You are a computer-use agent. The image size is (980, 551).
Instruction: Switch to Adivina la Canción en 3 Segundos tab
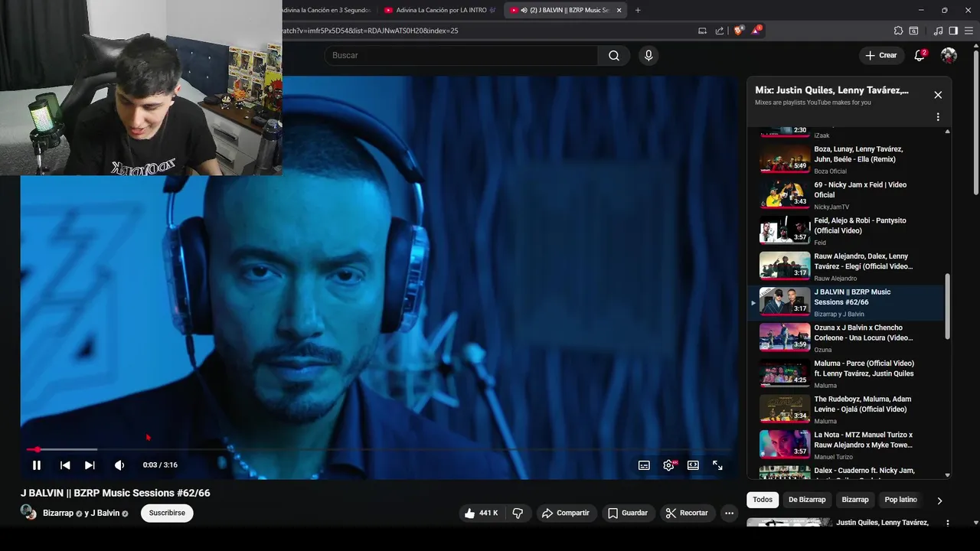pos(326,10)
